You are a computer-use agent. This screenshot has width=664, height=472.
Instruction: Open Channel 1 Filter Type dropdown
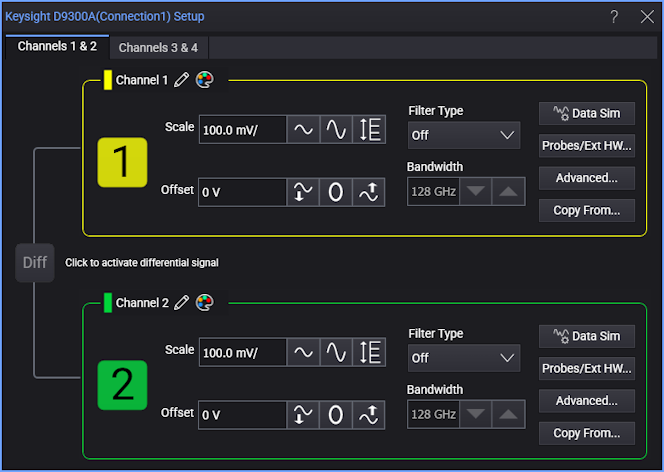pos(463,135)
